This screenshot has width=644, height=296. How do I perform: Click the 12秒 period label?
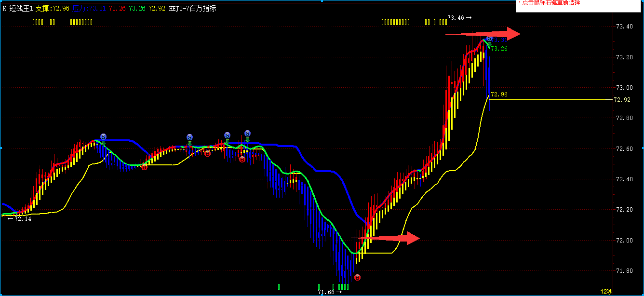[606, 292]
